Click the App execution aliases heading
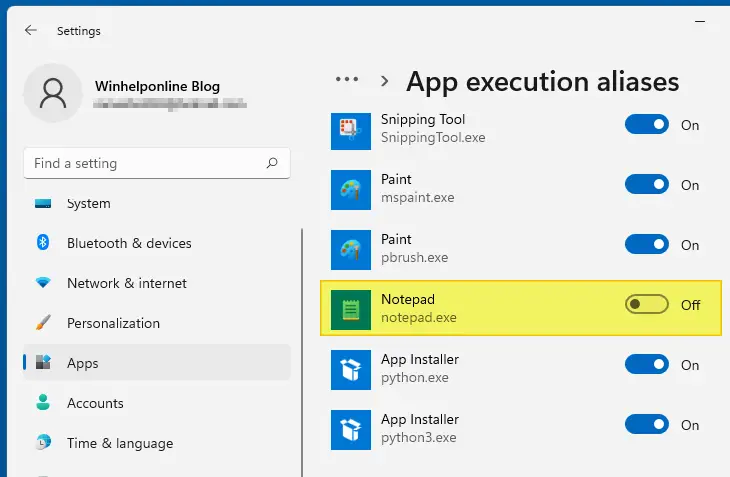 [542, 81]
